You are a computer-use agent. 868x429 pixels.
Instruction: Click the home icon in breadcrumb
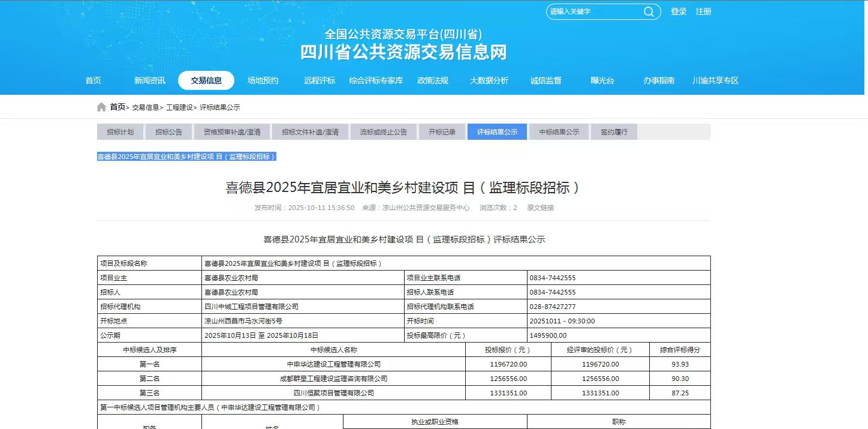click(x=101, y=107)
